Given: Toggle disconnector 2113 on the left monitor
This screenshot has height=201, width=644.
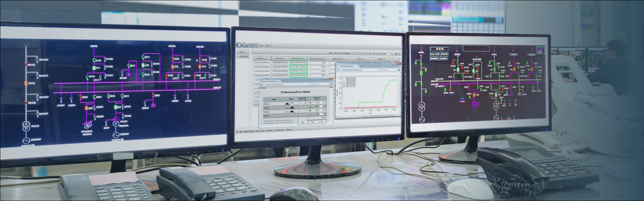Looking at the screenshot, I should 94,60.
